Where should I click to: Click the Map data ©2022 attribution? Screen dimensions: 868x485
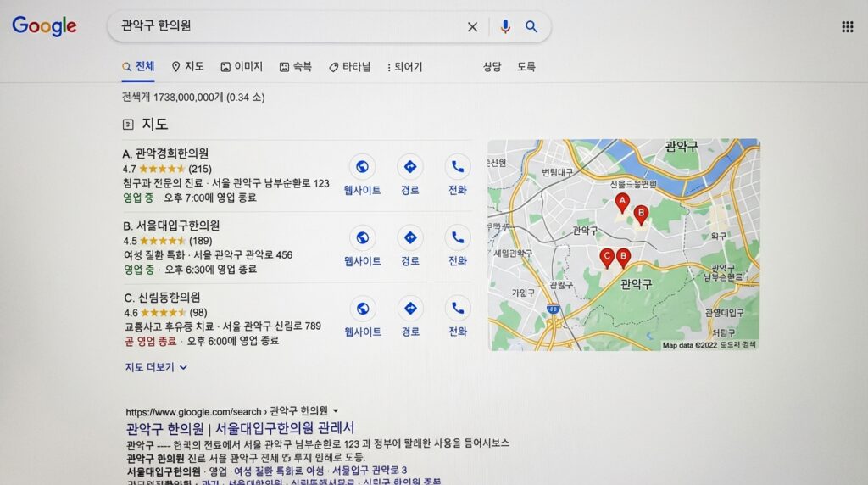[x=689, y=345]
